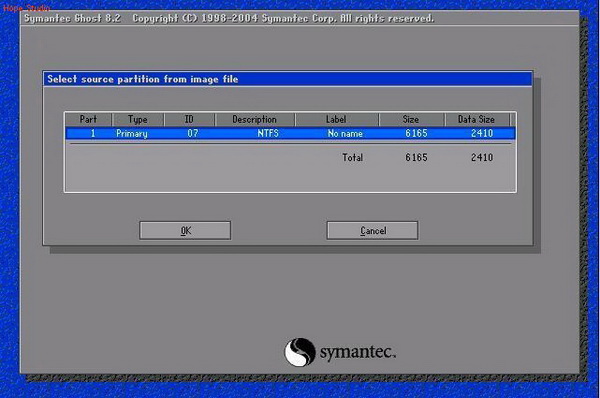Screen dimensions: 600x398
Task: Click the 07 ID value
Action: pos(193,133)
